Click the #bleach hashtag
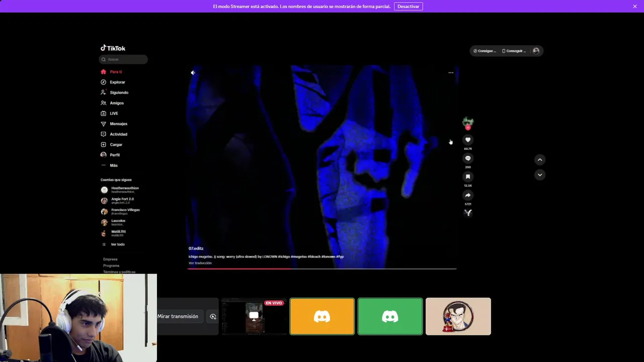Image resolution: width=644 pixels, height=362 pixels. 313,257
